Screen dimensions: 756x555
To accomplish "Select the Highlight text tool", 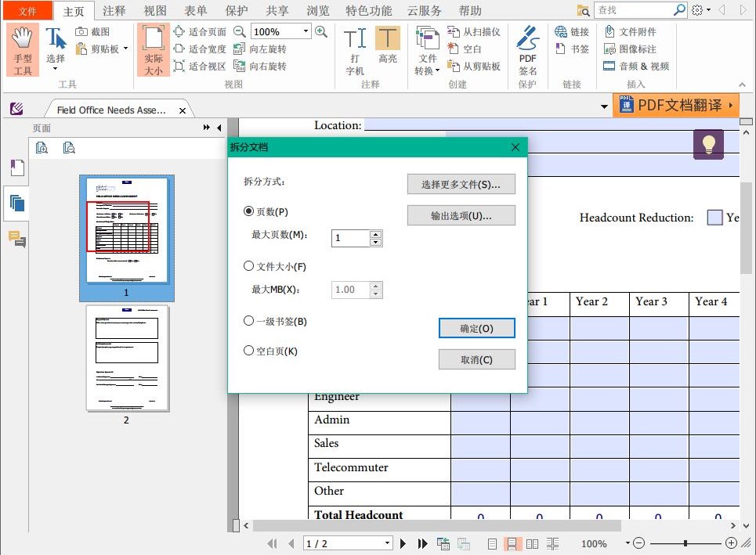I will point(388,47).
